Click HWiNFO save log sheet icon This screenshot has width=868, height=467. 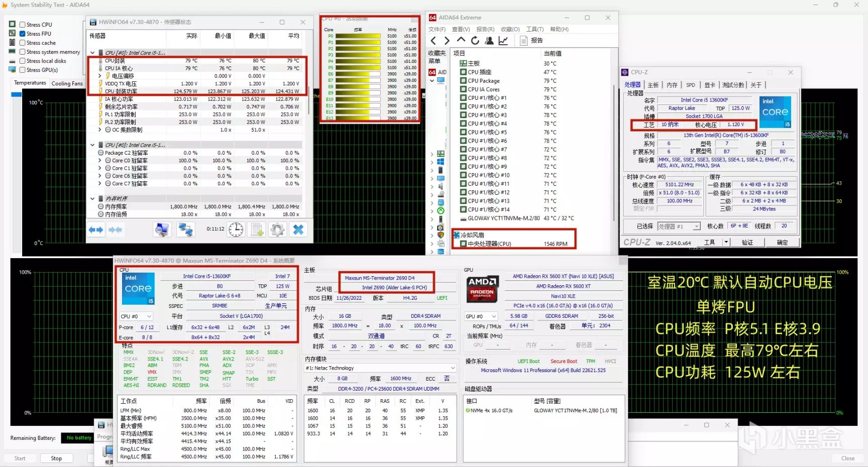[257, 229]
